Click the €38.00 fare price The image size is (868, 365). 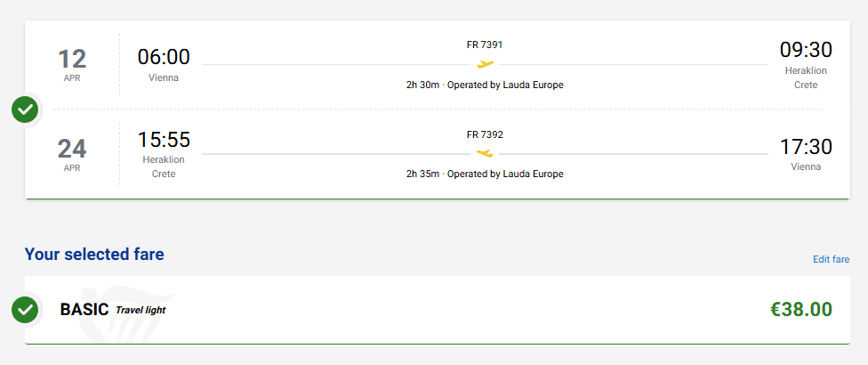pos(800,310)
